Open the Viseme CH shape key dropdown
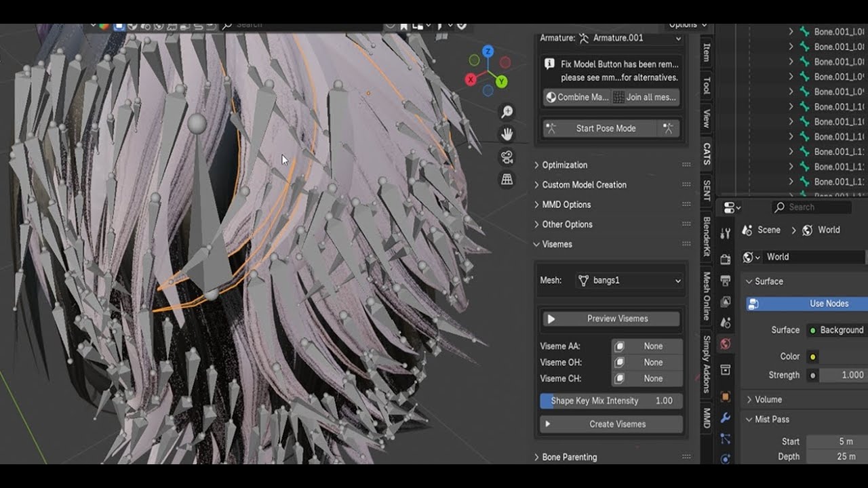Viewport: 868px width, 488px height. 647,378
